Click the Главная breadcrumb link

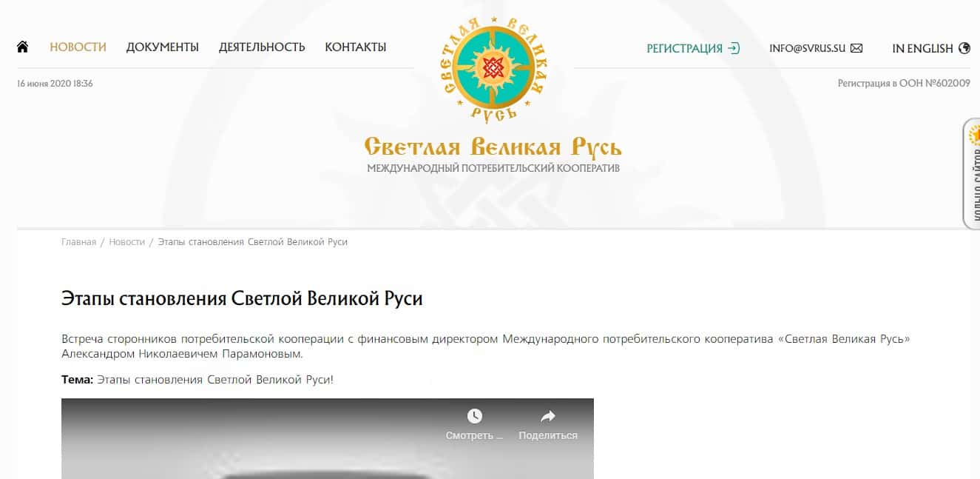click(x=78, y=242)
